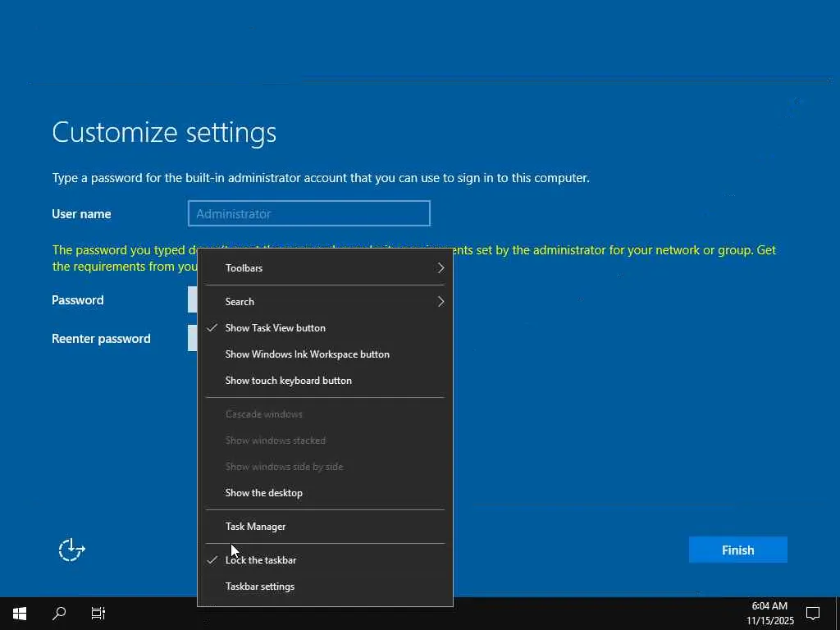
Task: Toggle Show Task View button option
Action: point(276,328)
